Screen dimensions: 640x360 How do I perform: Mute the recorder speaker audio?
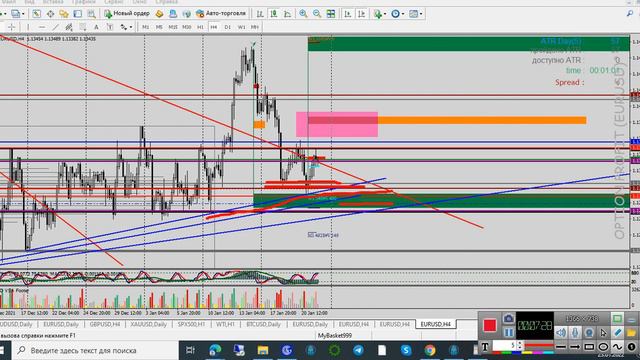pyautogui.click(x=561, y=333)
